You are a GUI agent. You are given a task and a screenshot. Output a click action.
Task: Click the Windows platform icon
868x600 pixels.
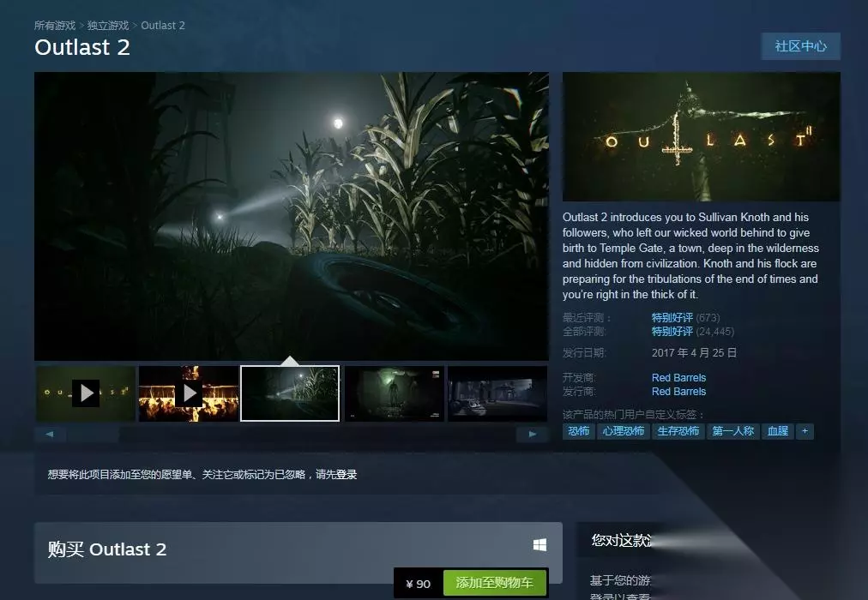539,545
